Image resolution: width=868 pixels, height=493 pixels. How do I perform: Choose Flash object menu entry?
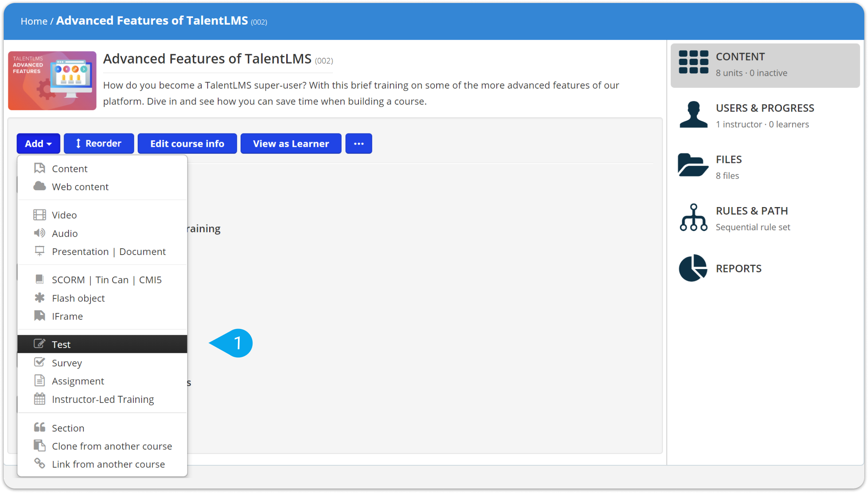click(x=102, y=298)
